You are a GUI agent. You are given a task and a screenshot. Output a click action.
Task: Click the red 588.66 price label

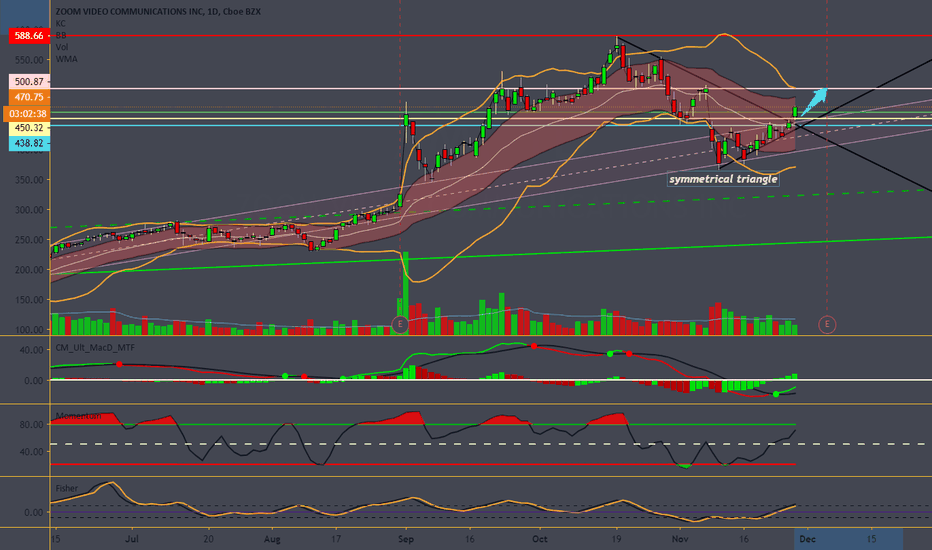point(29,36)
